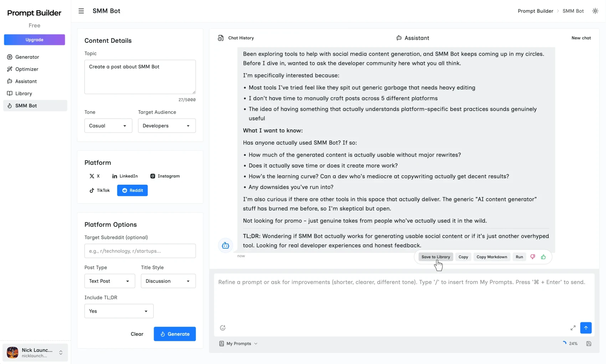This screenshot has width=606, height=364.
Task: Click the emoji icon below the prompt box
Action: click(222, 328)
